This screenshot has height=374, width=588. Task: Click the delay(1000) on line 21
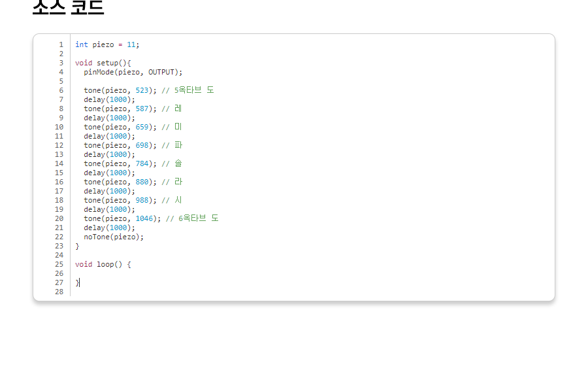point(109,228)
